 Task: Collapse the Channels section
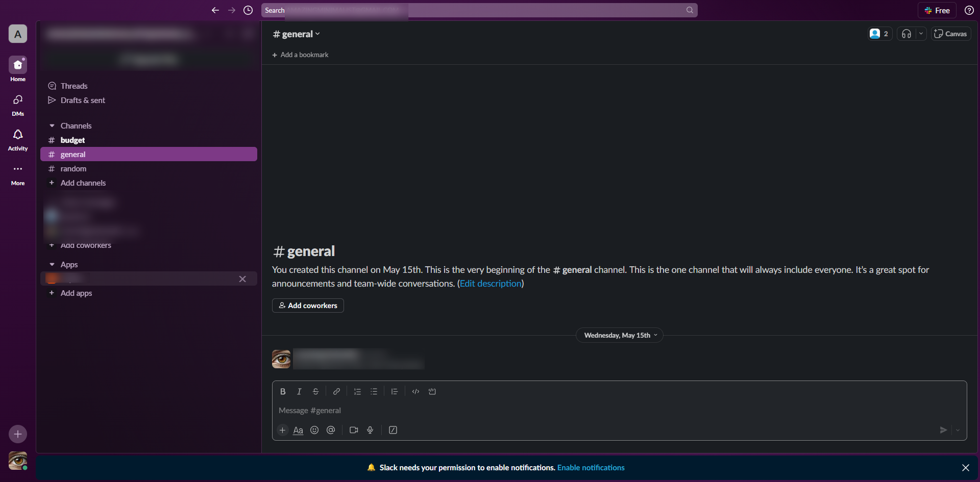(52, 126)
